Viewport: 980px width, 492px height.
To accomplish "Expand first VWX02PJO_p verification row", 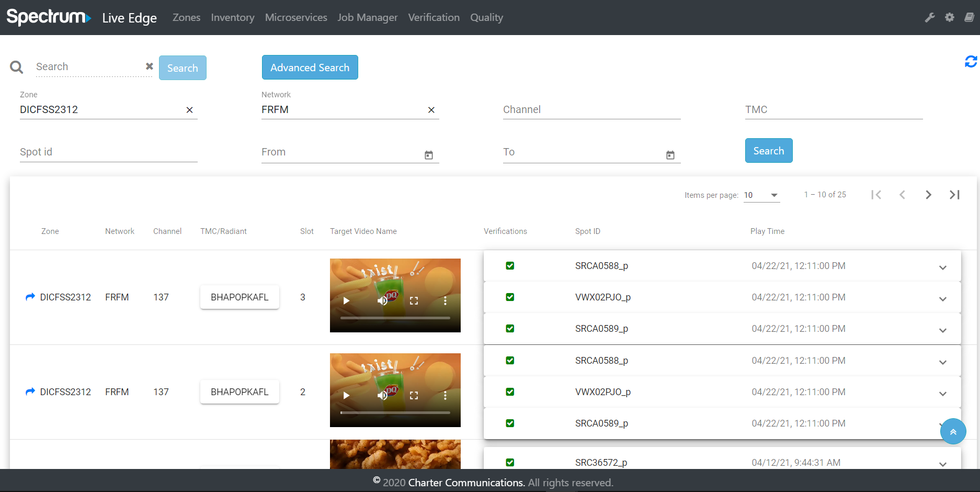I will pos(942,299).
